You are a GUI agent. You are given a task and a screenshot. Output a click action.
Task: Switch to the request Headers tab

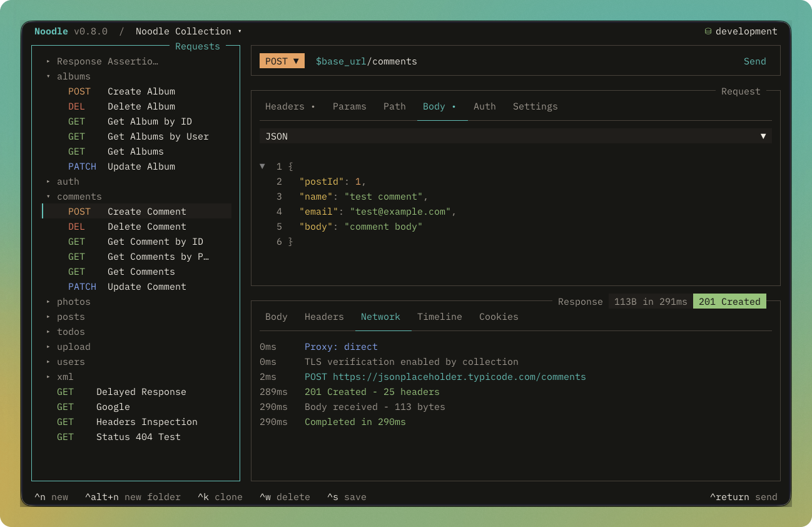(x=290, y=106)
